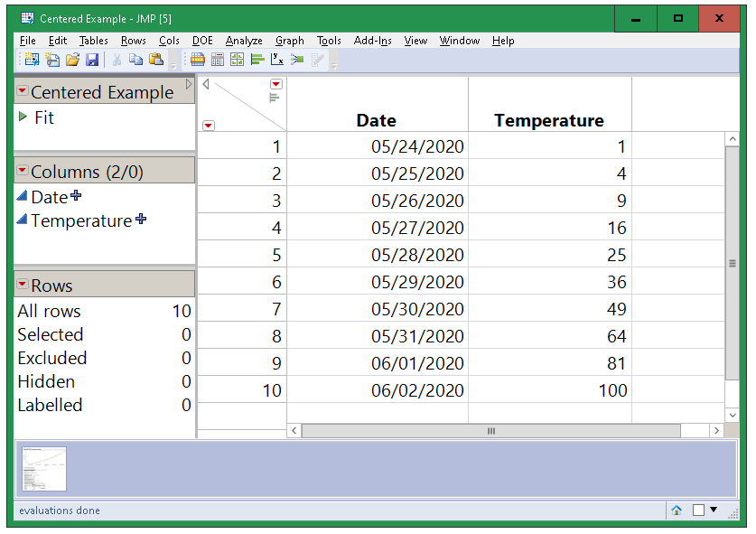Viewport: 756px width, 534px height.
Task: Click the New Script toolbar icon
Action: [52, 60]
